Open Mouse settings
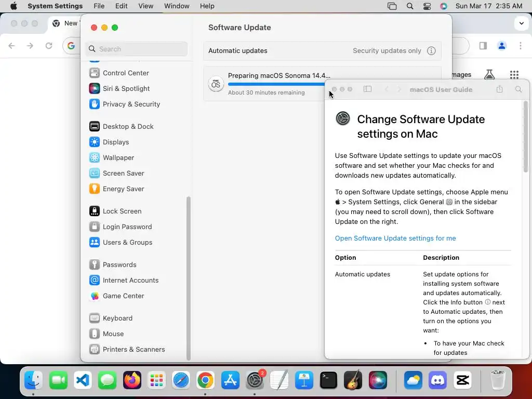Image resolution: width=532 pixels, height=399 pixels. [x=106, y=334]
